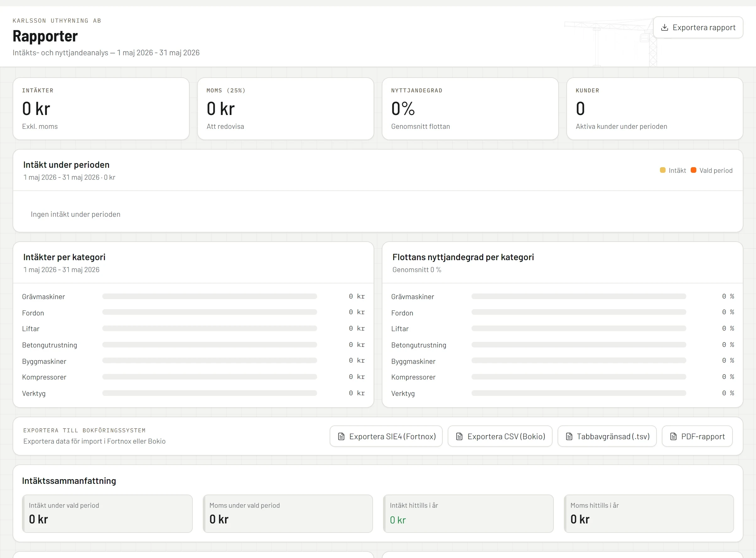The image size is (756, 558).
Task: Click the file icon on Exportera CSV (Bokio)
Action: [459, 436]
